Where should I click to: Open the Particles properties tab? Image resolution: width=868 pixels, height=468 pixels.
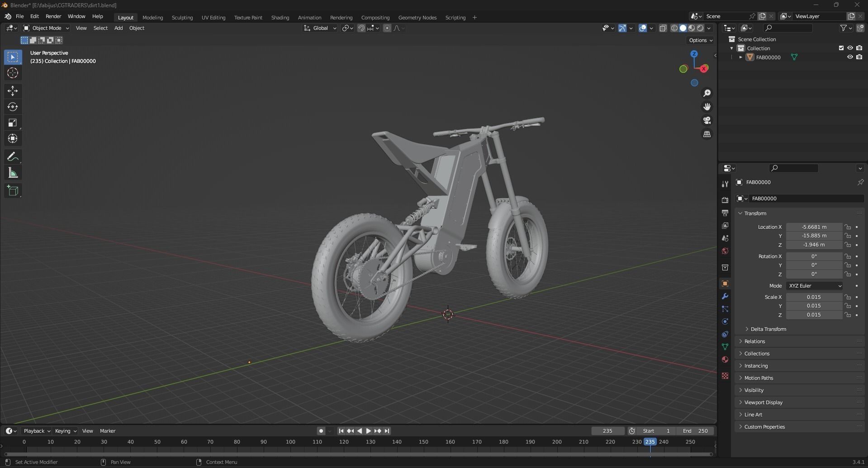[725, 309]
